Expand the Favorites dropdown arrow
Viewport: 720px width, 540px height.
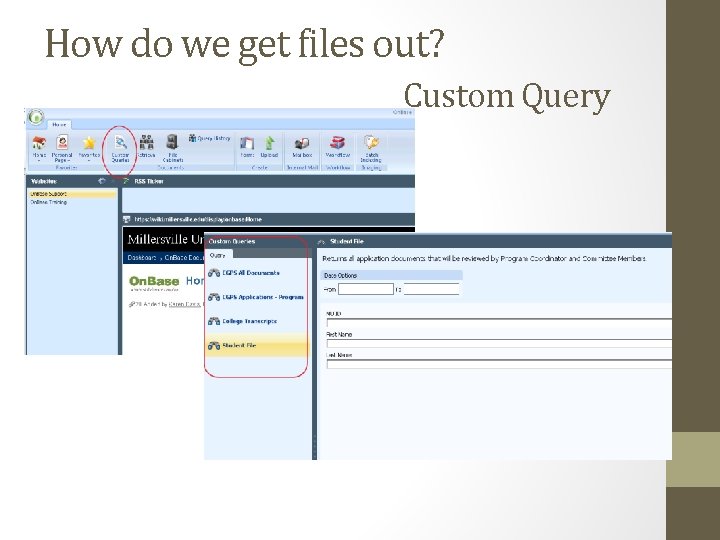click(89, 161)
